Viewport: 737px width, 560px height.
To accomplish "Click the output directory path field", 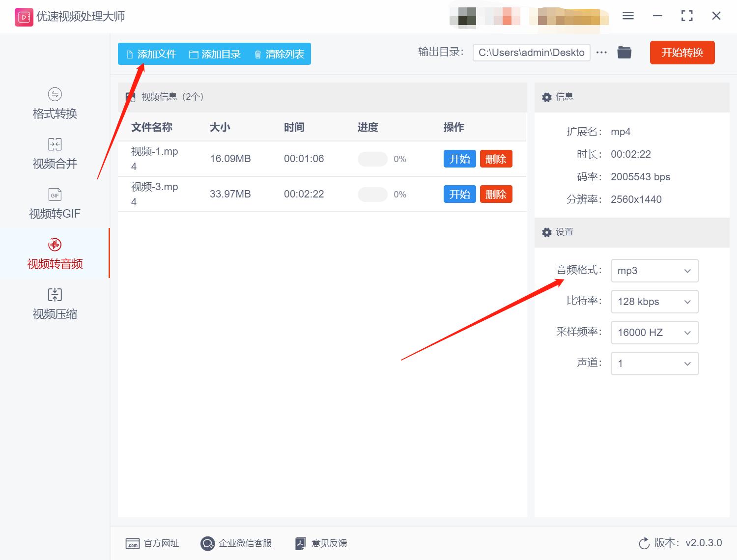I will point(531,52).
